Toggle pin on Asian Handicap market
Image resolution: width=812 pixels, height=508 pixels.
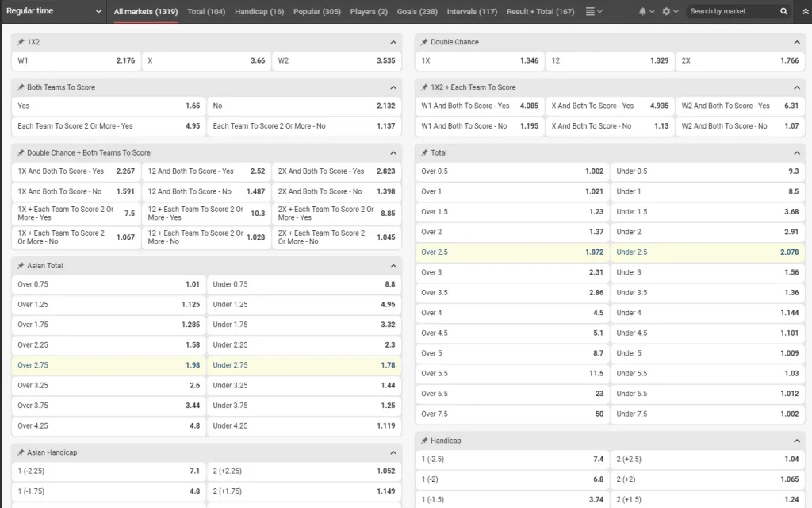click(21, 452)
